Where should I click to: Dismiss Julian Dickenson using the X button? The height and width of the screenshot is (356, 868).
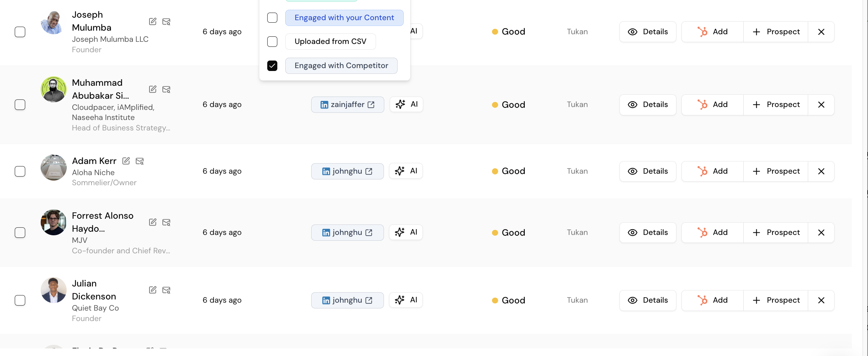[822, 300]
